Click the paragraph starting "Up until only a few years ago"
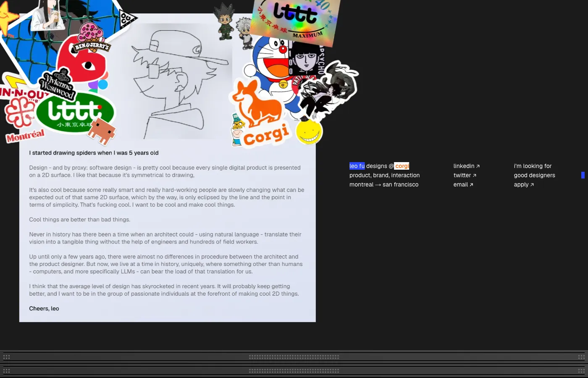The height and width of the screenshot is (378, 588). [166, 264]
